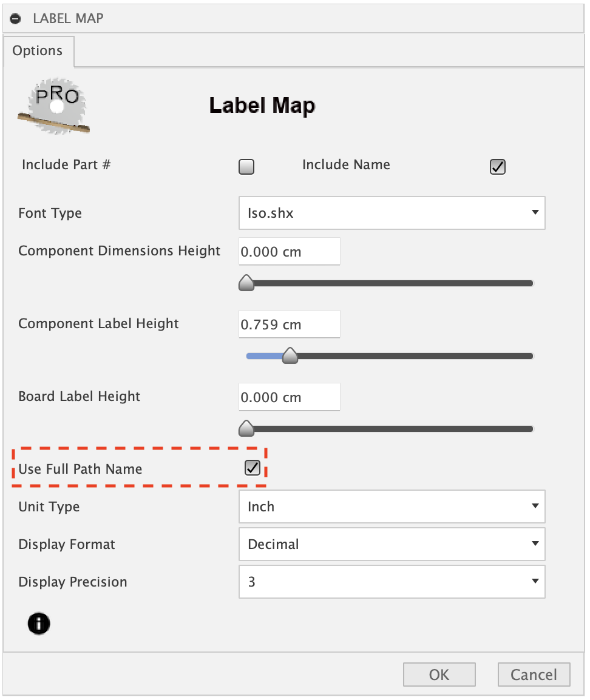
Task: Click the Component Dimensions Height slider handle
Action: pos(246,283)
